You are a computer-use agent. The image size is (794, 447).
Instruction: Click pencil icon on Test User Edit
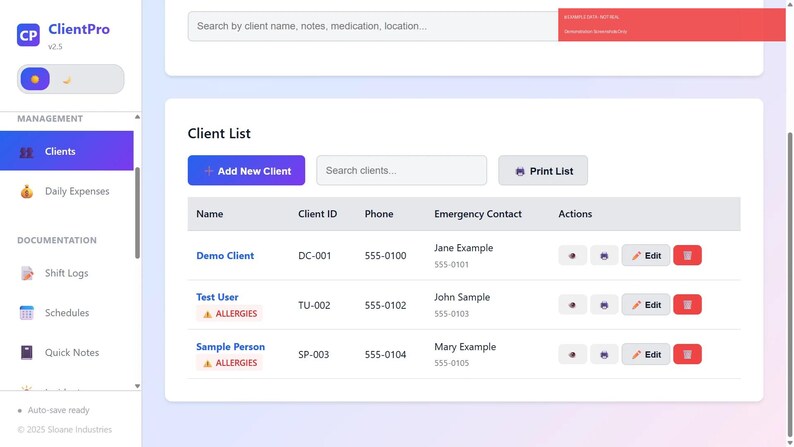coord(637,305)
